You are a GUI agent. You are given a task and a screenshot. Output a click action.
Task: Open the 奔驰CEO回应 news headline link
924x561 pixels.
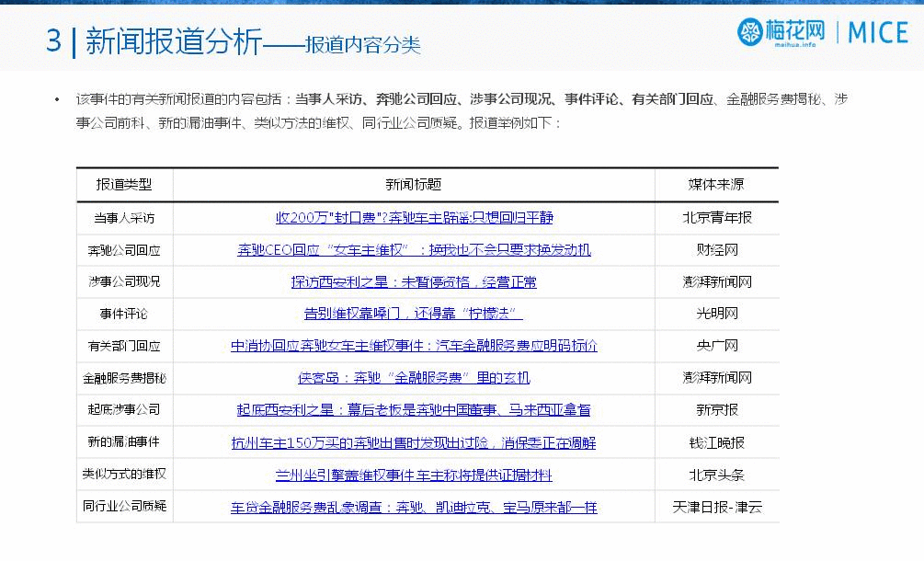pyautogui.click(x=414, y=249)
